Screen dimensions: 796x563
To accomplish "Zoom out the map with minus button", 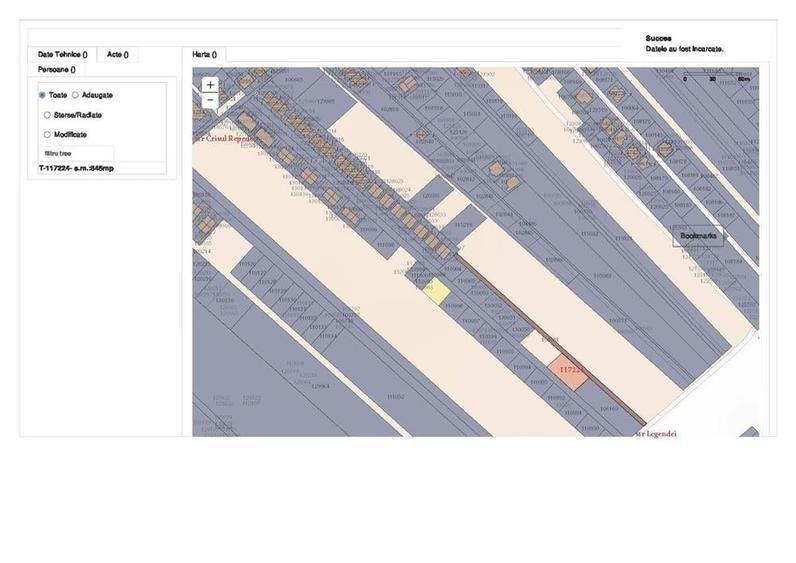I will pyautogui.click(x=210, y=100).
